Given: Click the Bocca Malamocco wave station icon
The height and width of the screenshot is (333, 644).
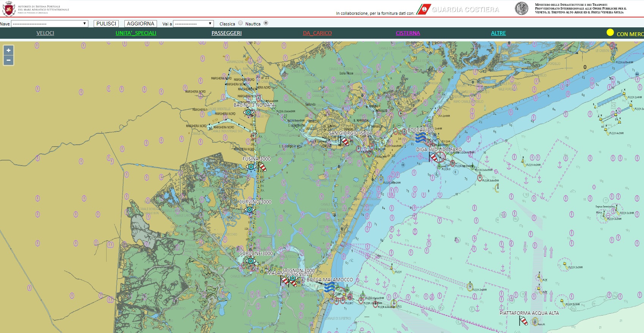Looking at the screenshot, I should click(x=329, y=287).
